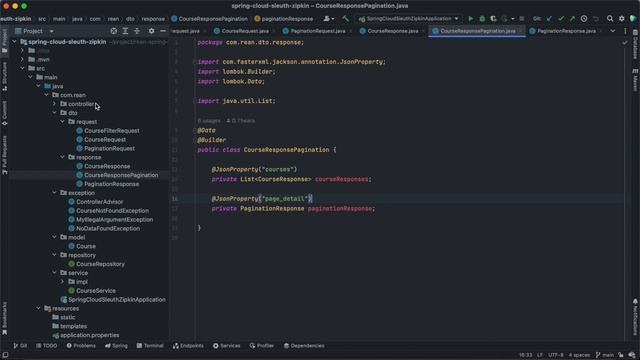
Task: Collapse the request package
Action: 62,122
